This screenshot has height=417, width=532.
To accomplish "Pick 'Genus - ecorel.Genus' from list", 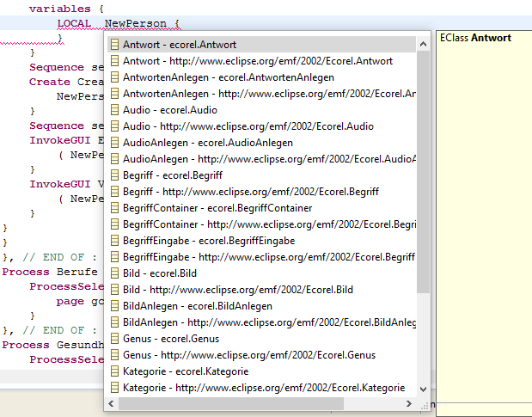I will coord(261,339).
